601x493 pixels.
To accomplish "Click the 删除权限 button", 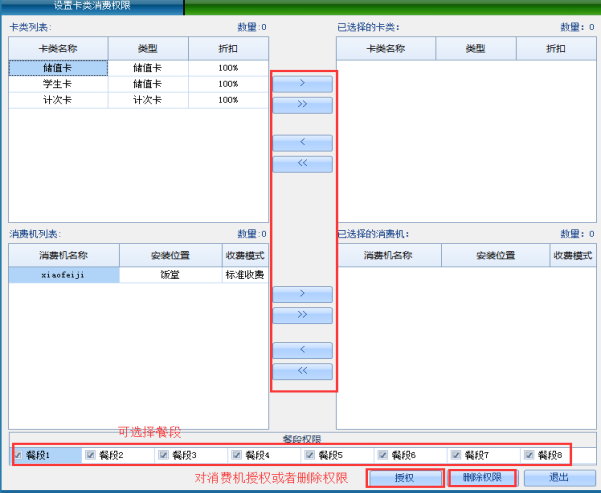I will tap(482, 478).
